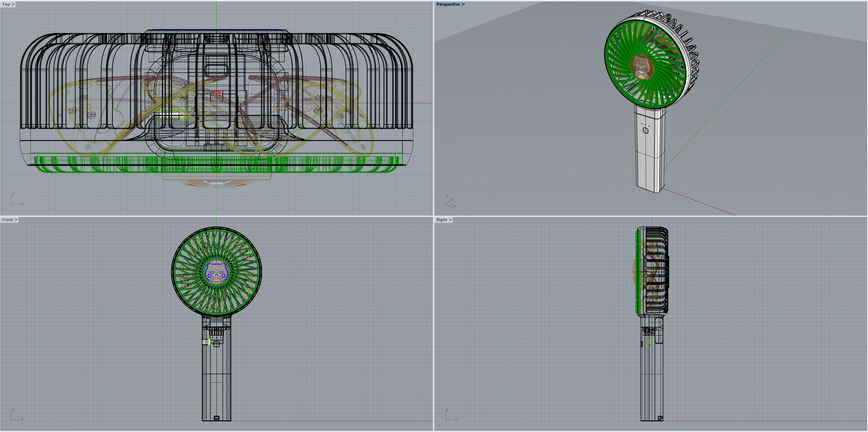Open the Front viewport title menu
Viewport: 868px width, 432px height.
[x=7, y=219]
